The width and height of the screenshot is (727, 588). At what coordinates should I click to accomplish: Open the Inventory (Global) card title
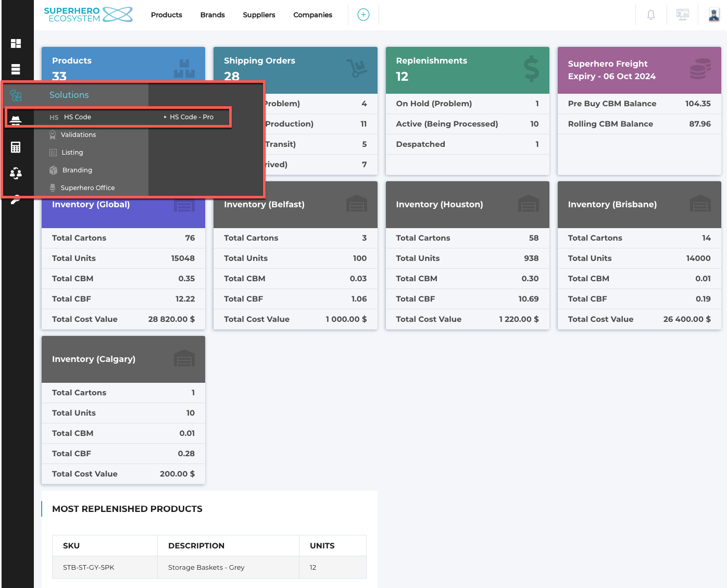(x=91, y=204)
